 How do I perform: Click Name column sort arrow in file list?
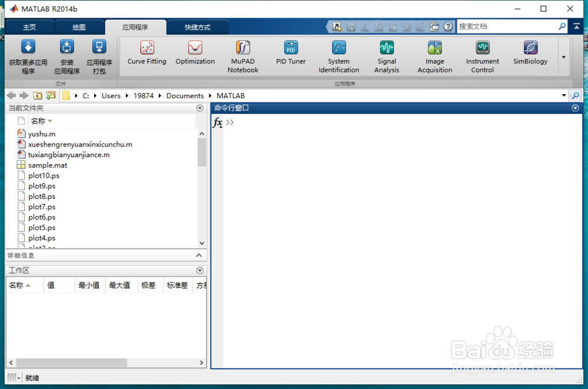[x=50, y=121]
